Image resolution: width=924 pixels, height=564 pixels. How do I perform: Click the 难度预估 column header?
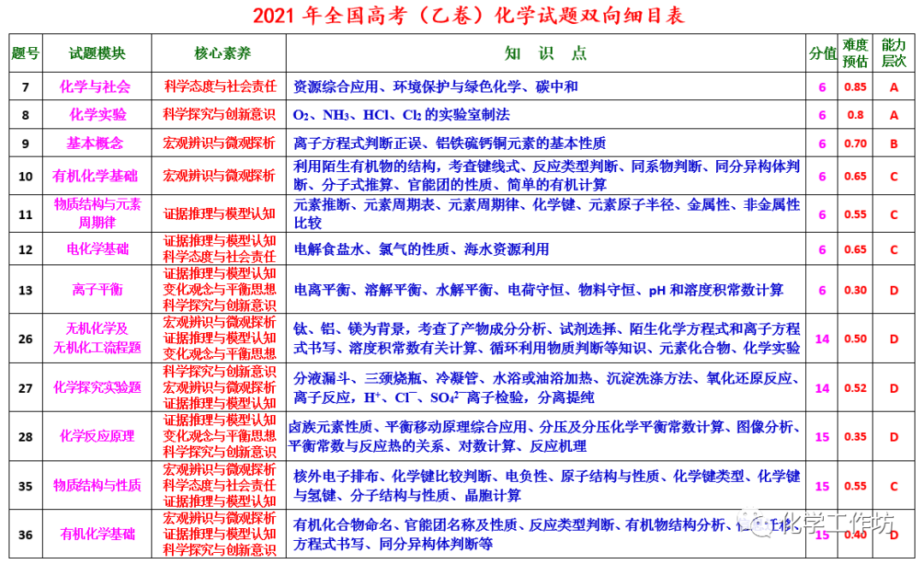855,53
